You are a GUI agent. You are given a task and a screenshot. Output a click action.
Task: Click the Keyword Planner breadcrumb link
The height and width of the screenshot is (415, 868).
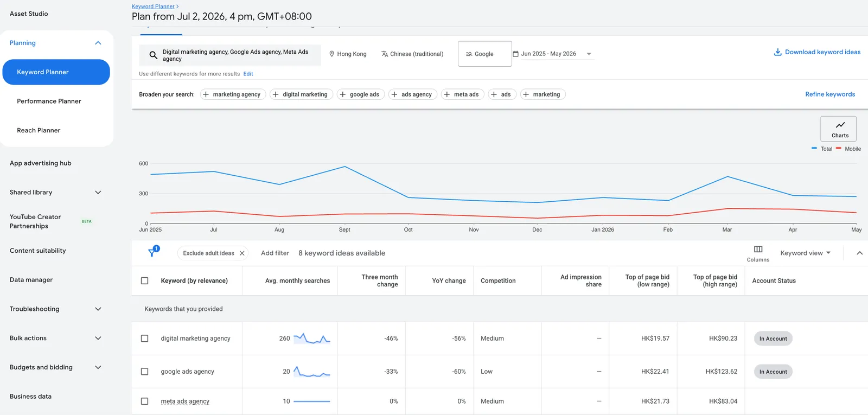pos(153,7)
